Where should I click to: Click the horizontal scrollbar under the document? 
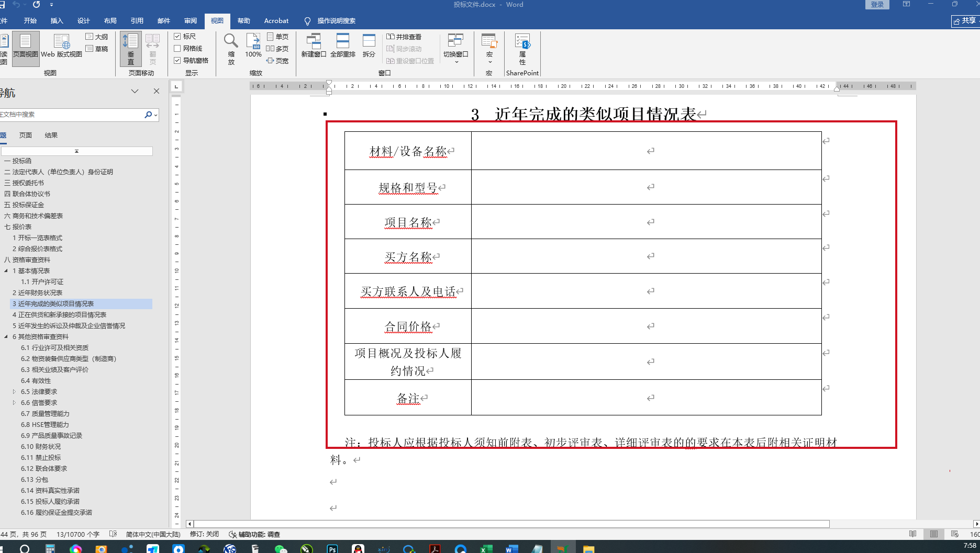click(x=511, y=524)
